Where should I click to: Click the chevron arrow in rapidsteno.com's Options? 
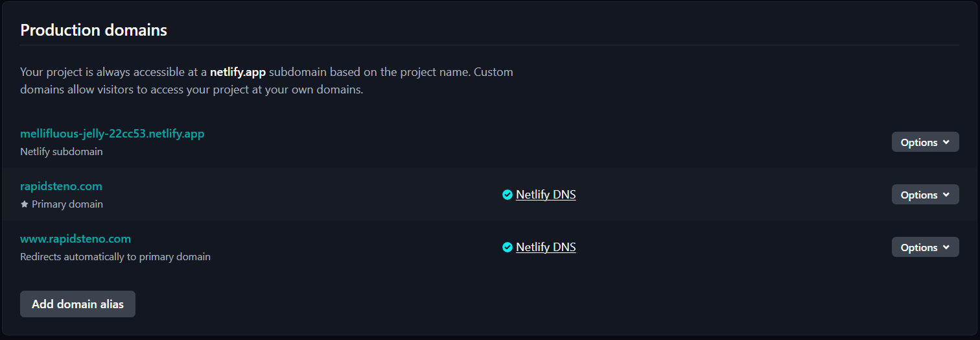tap(946, 195)
